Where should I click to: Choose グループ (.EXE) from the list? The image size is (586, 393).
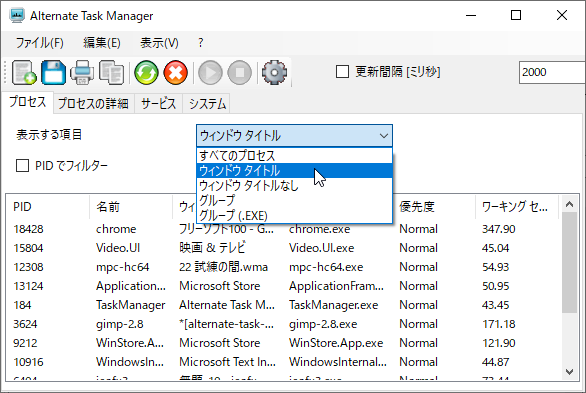[294, 216]
